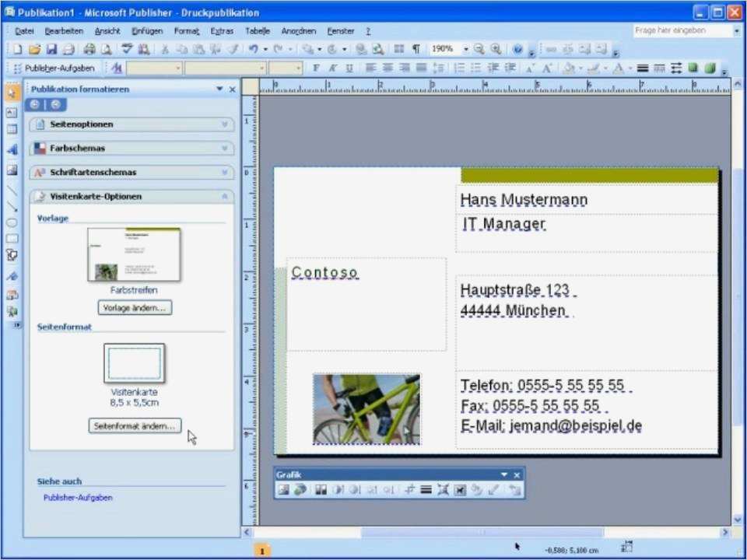Select the Select Objects arrow tool

12,93
